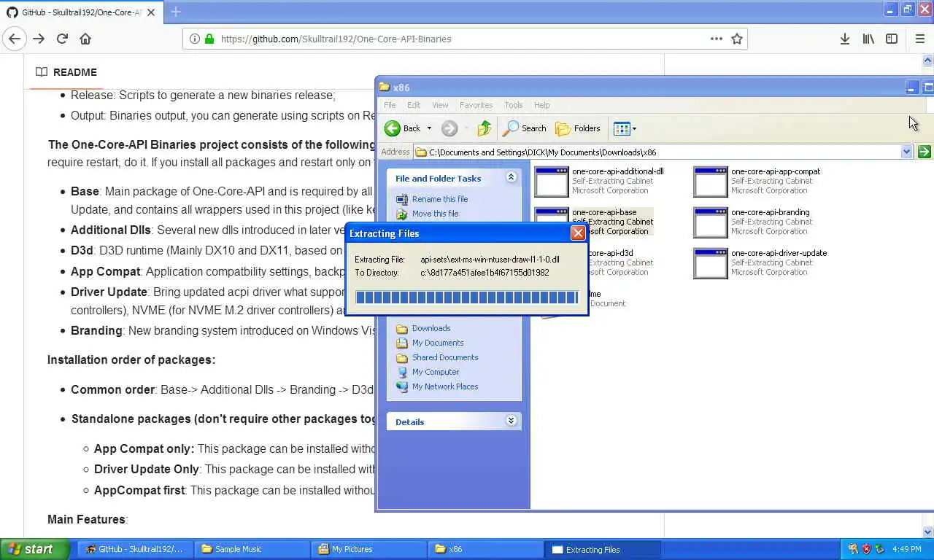Switch to My Pictures taskbar button
934x560 pixels.
point(368,549)
